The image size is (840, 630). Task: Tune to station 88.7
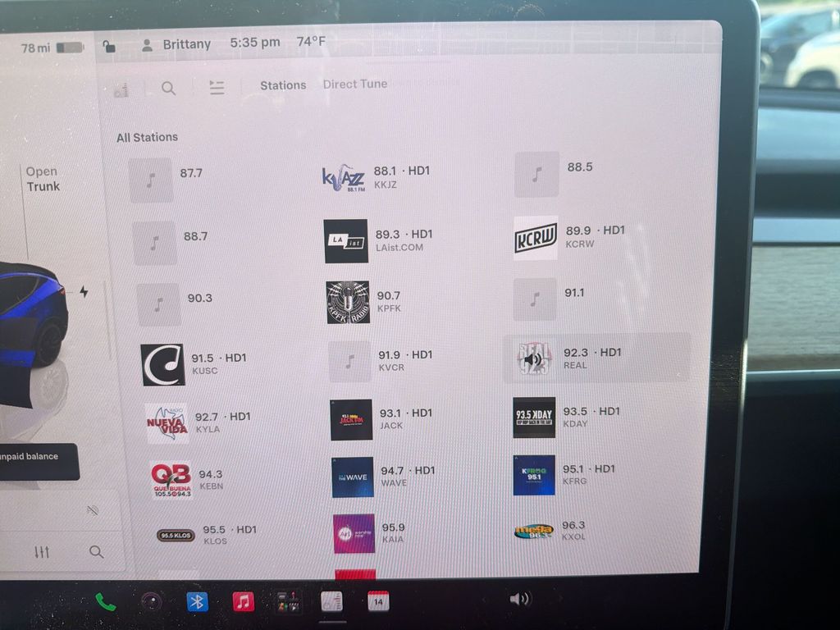[x=171, y=243]
